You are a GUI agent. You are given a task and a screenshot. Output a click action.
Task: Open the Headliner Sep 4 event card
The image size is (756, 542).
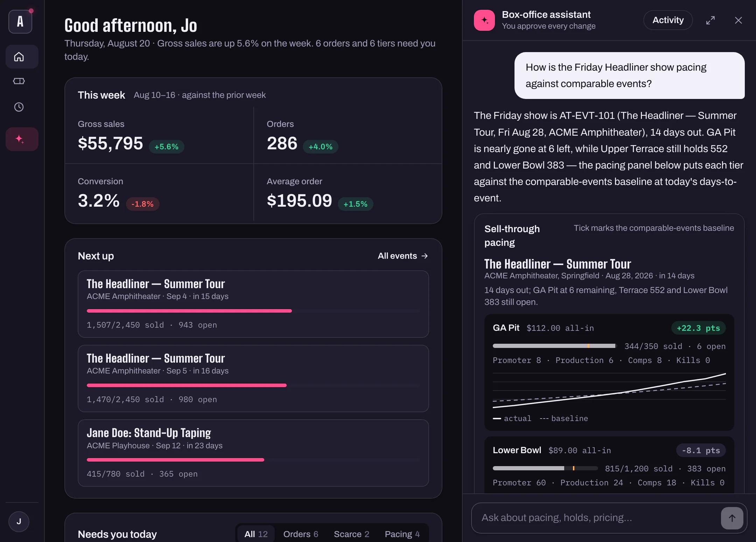253,304
